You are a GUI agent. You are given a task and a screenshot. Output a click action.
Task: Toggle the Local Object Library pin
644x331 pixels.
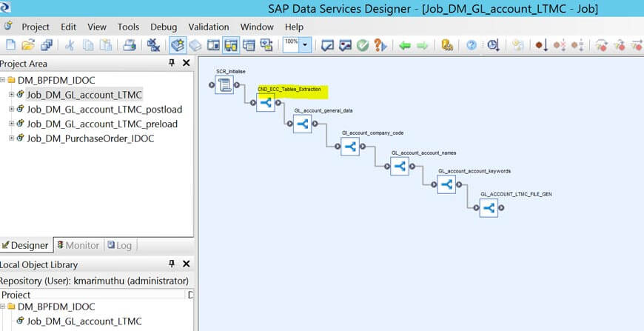(x=172, y=264)
